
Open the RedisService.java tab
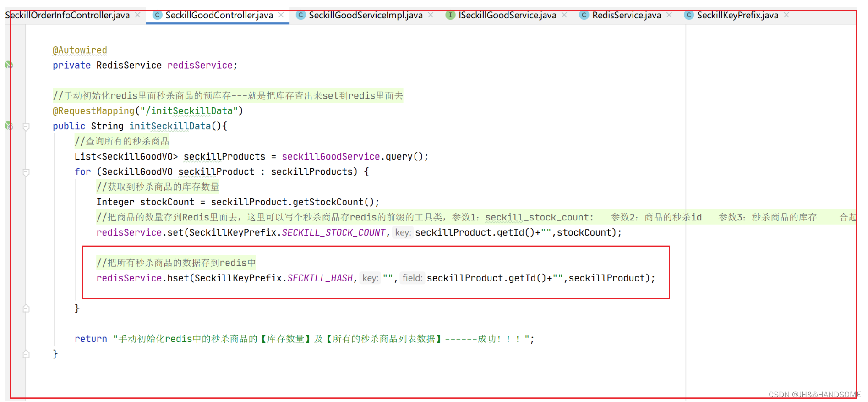(627, 15)
